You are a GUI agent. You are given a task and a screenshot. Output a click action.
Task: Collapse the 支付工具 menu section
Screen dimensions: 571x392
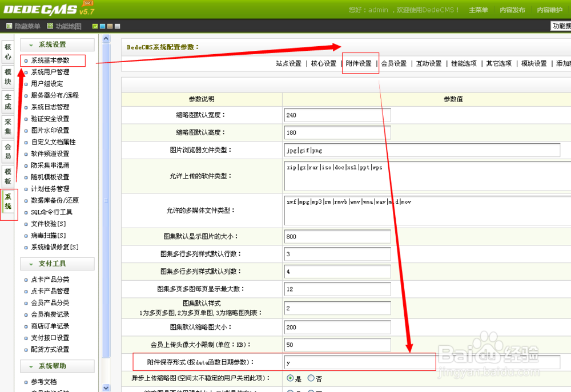click(x=57, y=264)
